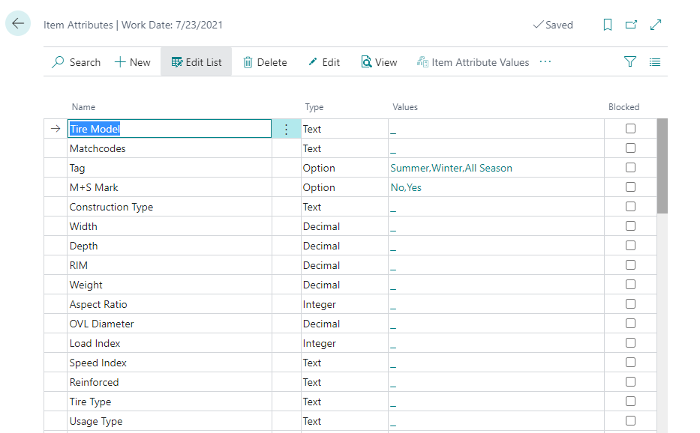Sort by Type column header
This screenshot has height=433, width=700.
click(x=314, y=107)
